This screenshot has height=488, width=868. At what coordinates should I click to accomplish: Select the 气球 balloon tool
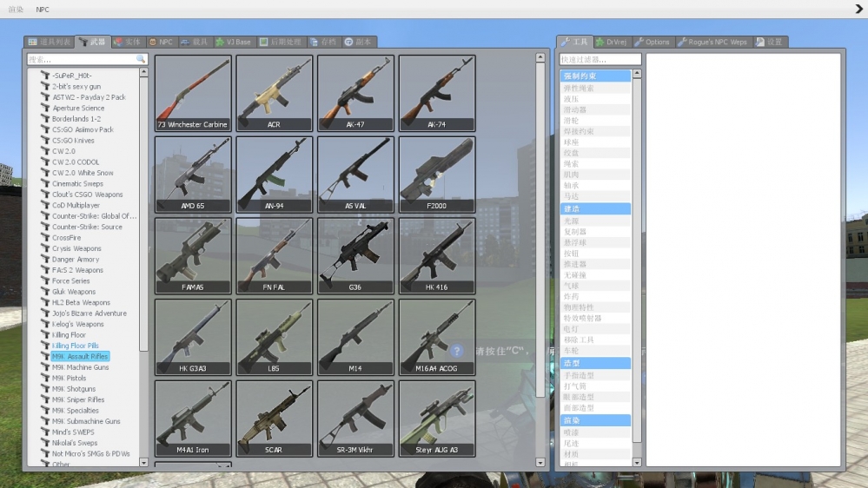tap(595, 286)
